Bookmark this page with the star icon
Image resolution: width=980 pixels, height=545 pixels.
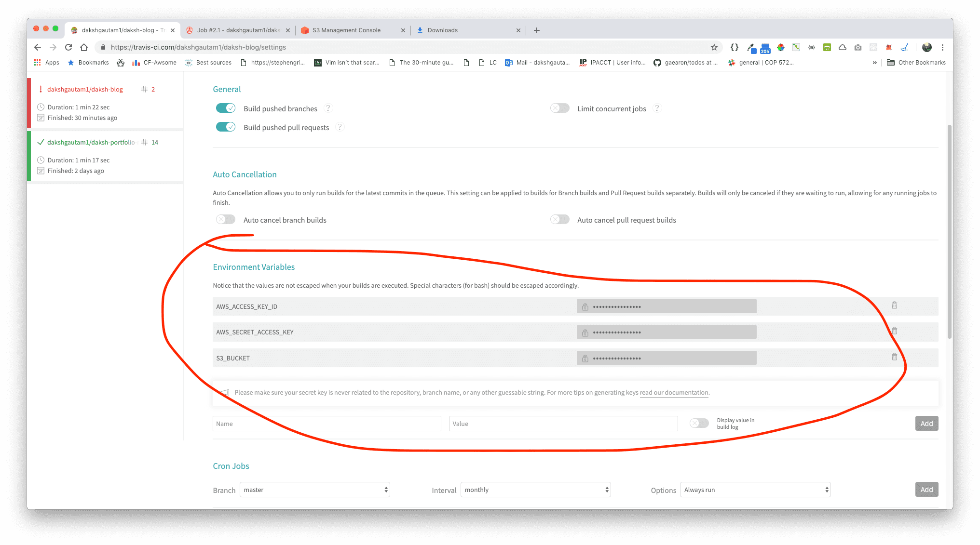click(714, 47)
